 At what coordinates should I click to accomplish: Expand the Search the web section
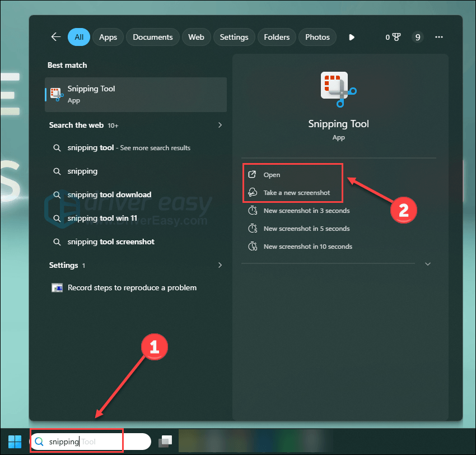pyautogui.click(x=220, y=125)
